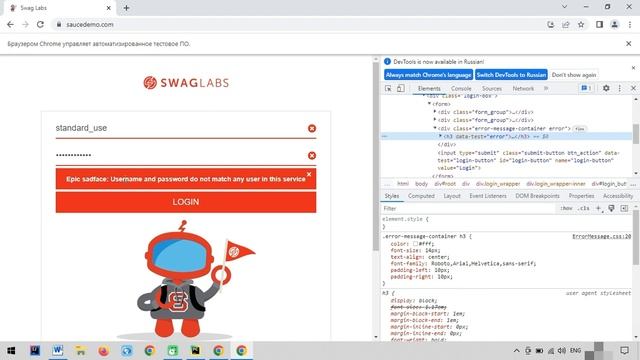The image size is (640, 360).
Task: Open the DevTools kebab menu
Action: pos(620,88)
